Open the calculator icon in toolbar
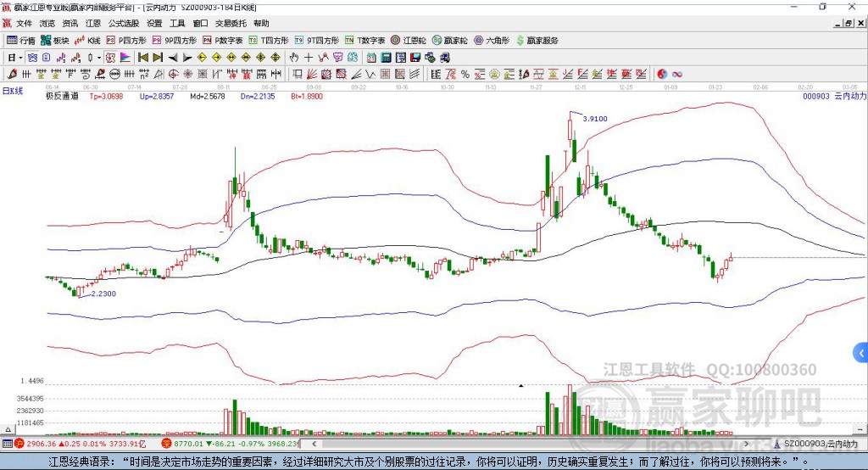 pyautogui.click(x=386, y=58)
